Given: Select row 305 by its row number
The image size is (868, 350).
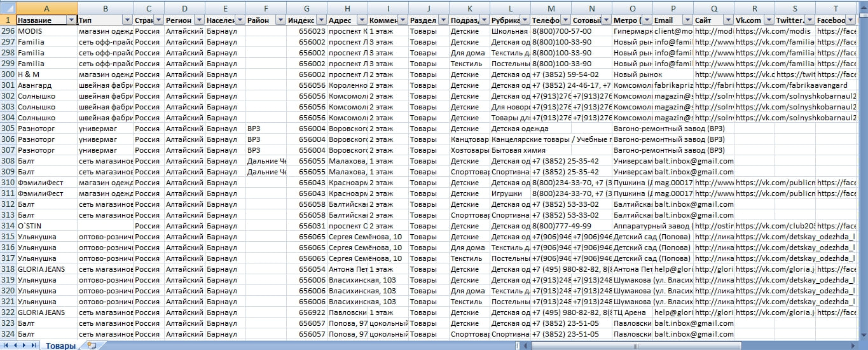Looking at the screenshot, I should click(8, 129).
